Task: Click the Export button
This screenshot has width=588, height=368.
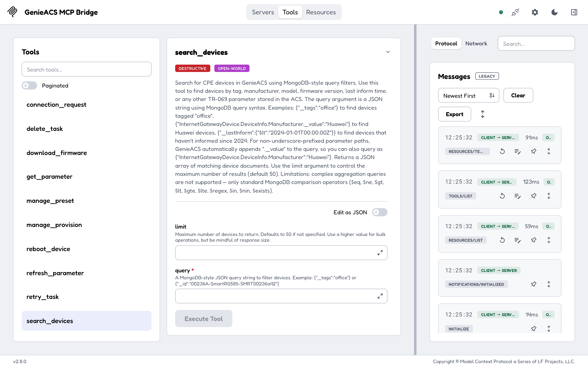Action: (x=454, y=114)
